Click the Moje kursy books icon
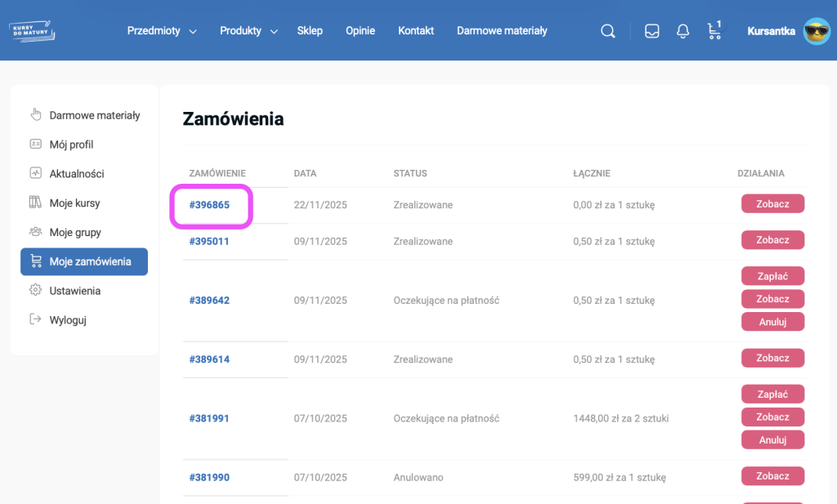The height and width of the screenshot is (504, 837). 35,203
